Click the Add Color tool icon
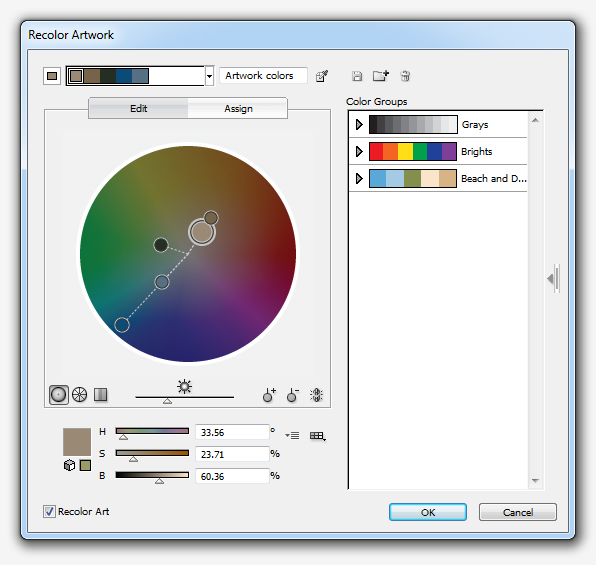 (269, 395)
